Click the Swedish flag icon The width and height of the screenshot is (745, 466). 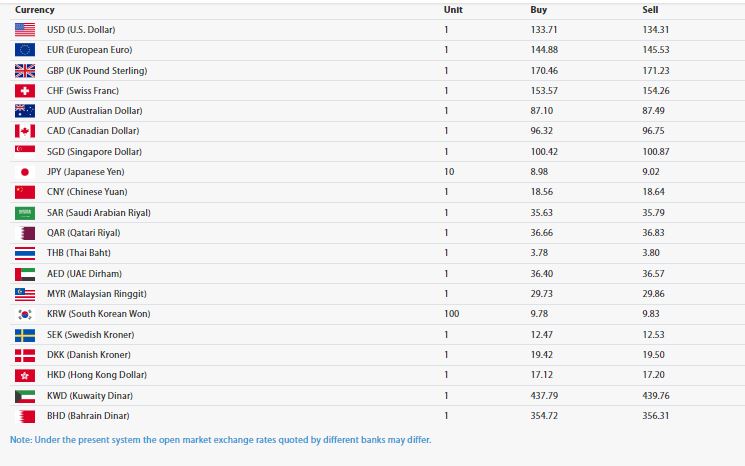[x=25, y=335]
